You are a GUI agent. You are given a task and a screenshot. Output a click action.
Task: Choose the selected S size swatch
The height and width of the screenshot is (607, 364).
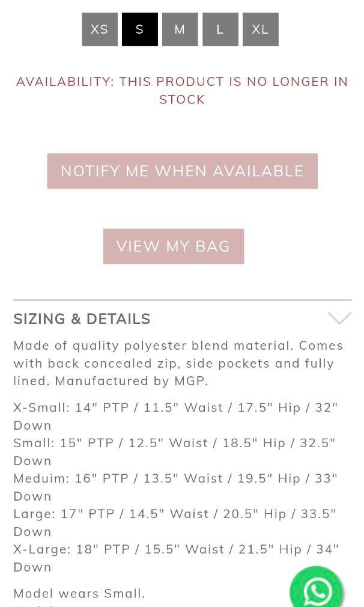140,29
